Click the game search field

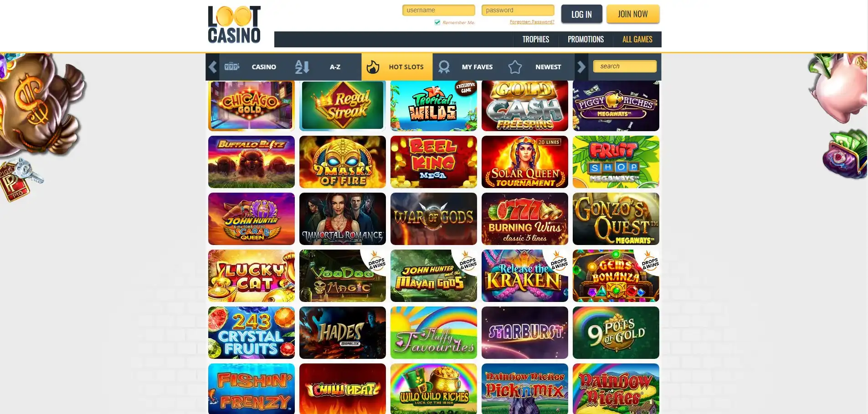(625, 66)
